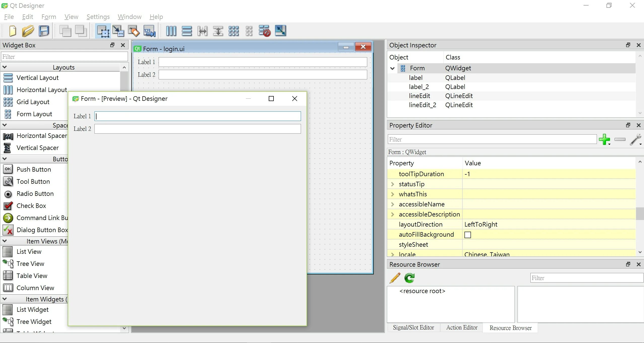Select Edit Buddies mode icon
The width and height of the screenshot is (644, 343).
134,31
